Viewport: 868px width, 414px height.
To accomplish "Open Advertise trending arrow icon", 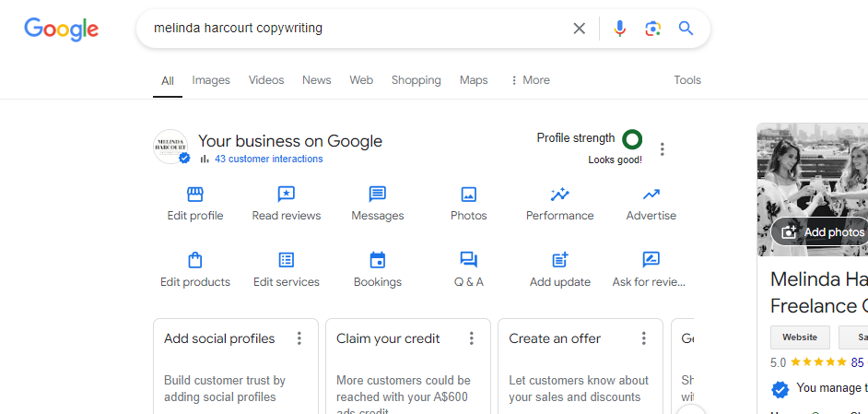I will (x=651, y=195).
